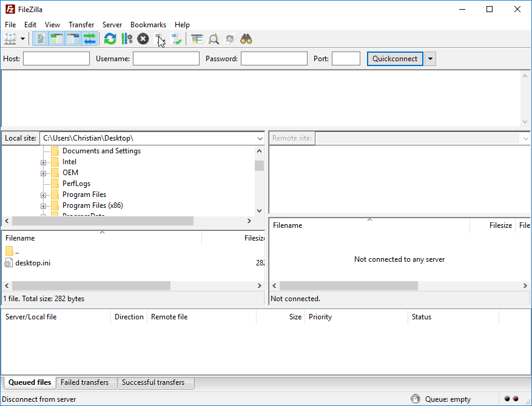Click the Host input field
This screenshot has width=532, height=406.
tap(56, 59)
